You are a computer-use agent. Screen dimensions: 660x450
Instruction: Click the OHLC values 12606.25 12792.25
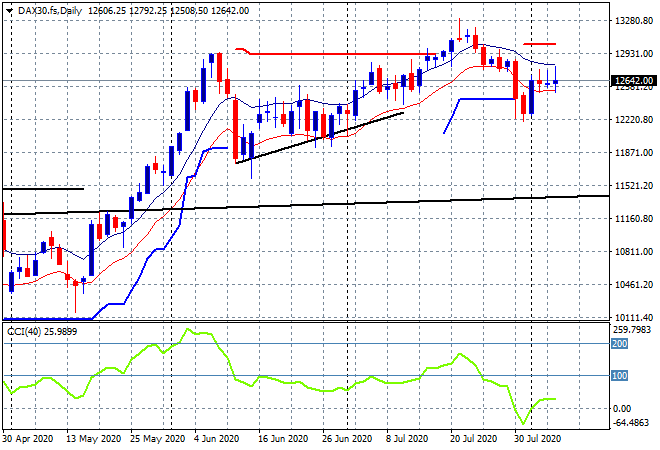coord(128,11)
